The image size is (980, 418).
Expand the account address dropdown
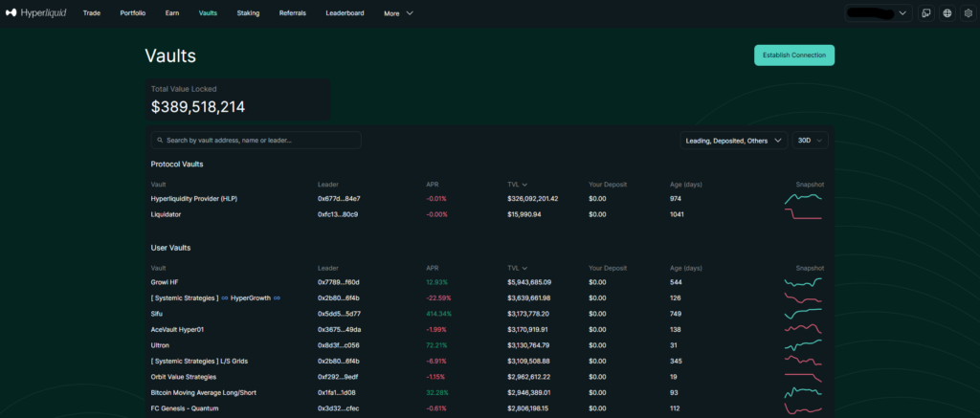click(902, 13)
